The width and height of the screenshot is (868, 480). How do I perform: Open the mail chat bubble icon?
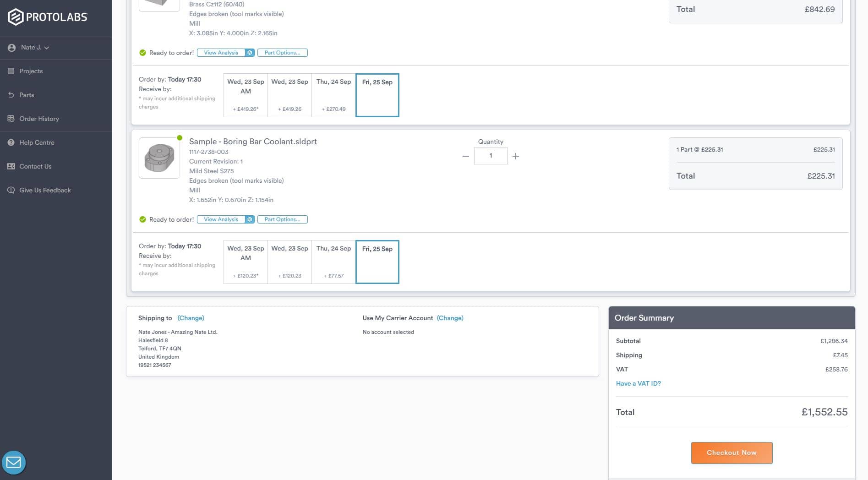tap(14, 463)
